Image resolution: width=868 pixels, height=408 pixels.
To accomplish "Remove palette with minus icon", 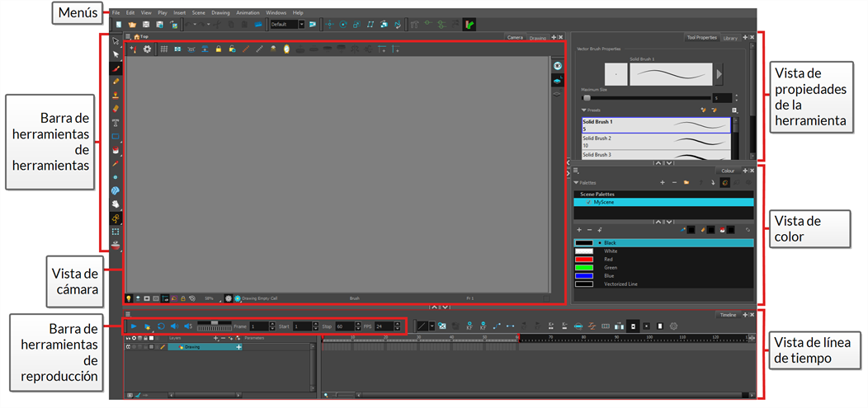I will coord(674,182).
